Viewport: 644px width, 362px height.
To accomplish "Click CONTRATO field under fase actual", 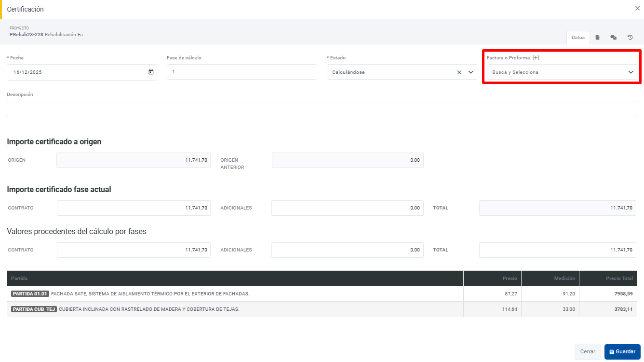I will [134, 208].
